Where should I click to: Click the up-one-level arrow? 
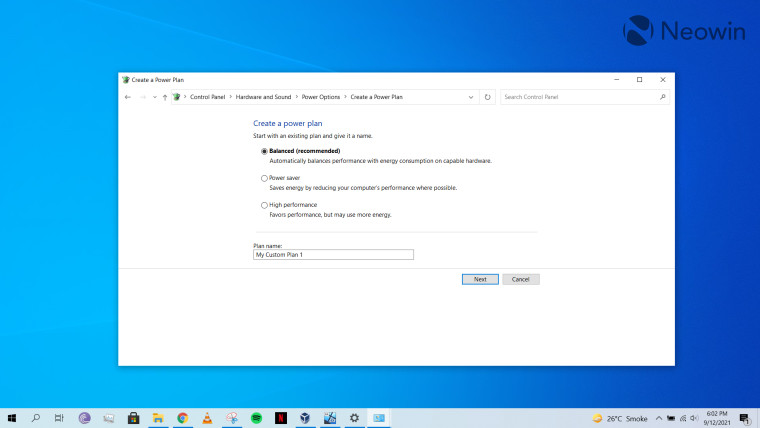point(165,97)
